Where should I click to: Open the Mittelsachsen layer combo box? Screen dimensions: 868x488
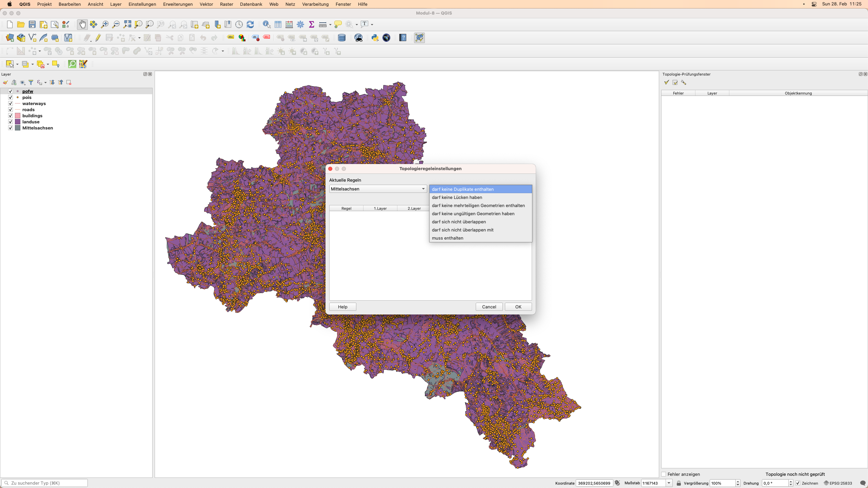tap(378, 189)
